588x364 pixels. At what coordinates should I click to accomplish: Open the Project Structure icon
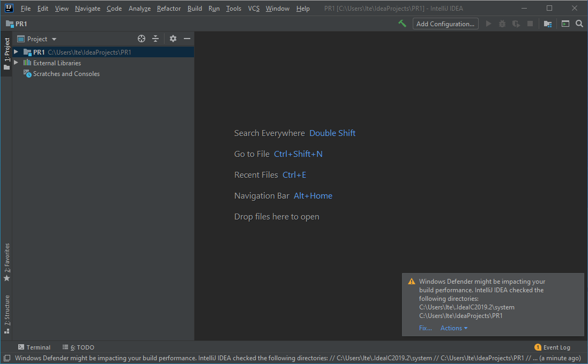547,24
